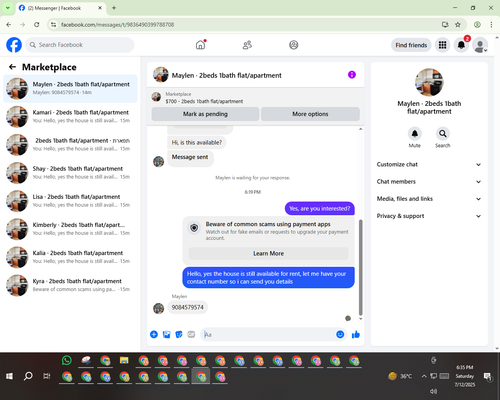Open the Friends icon in top navigation
Screen dimensions: 500x400
(x=247, y=45)
